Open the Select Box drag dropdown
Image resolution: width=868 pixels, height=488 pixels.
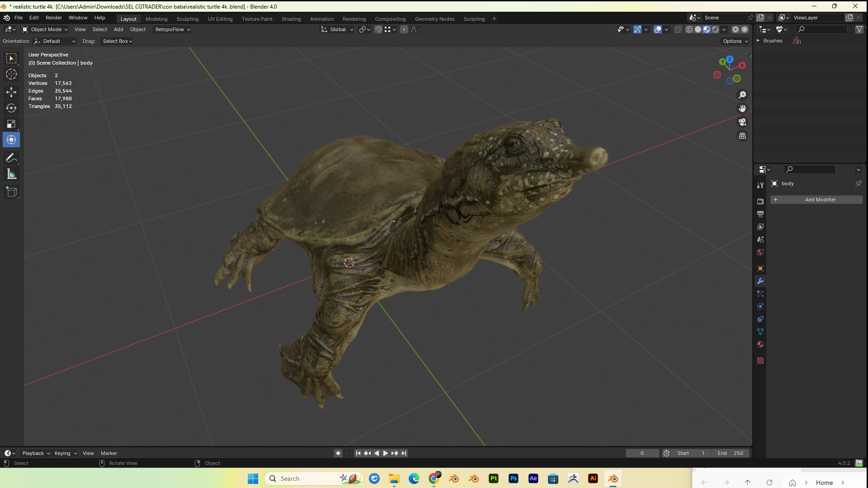tap(117, 41)
